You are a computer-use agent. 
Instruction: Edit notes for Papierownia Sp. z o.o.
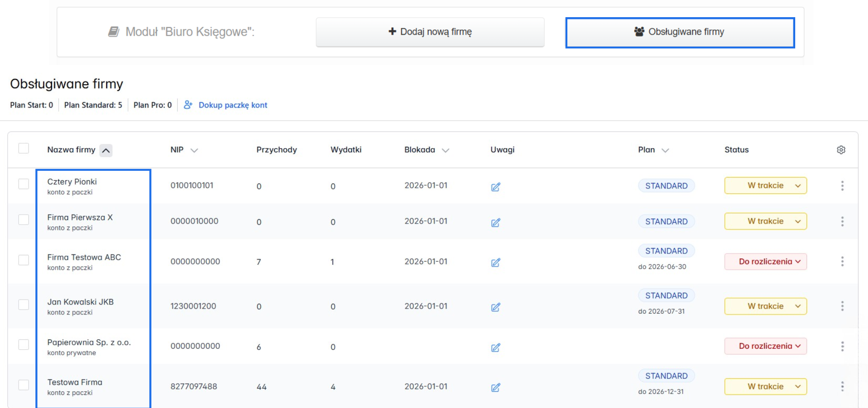495,347
